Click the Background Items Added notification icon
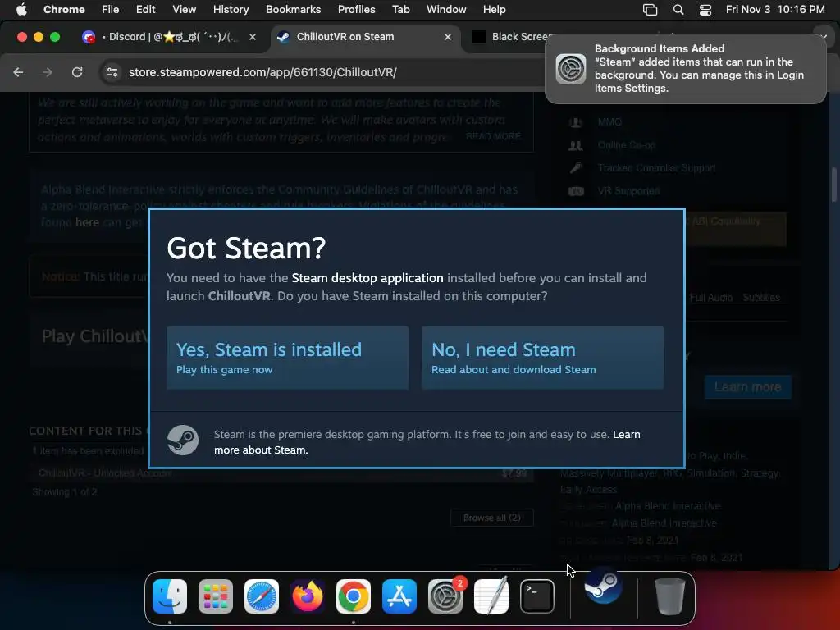The height and width of the screenshot is (630, 840). 571,69
